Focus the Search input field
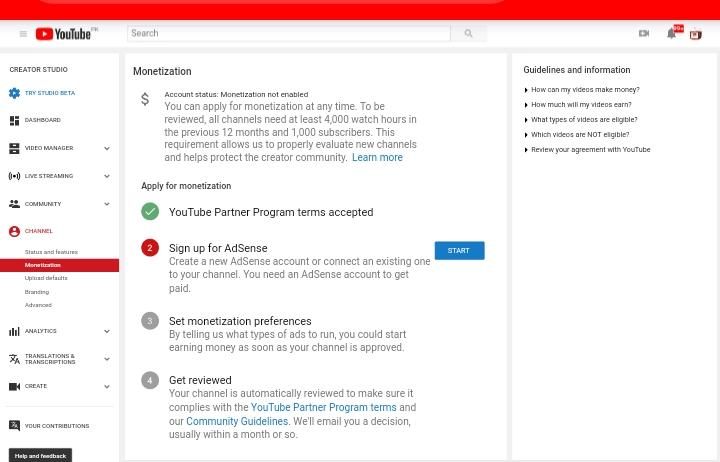Screen dimensions: 720x462 (x=289, y=33)
